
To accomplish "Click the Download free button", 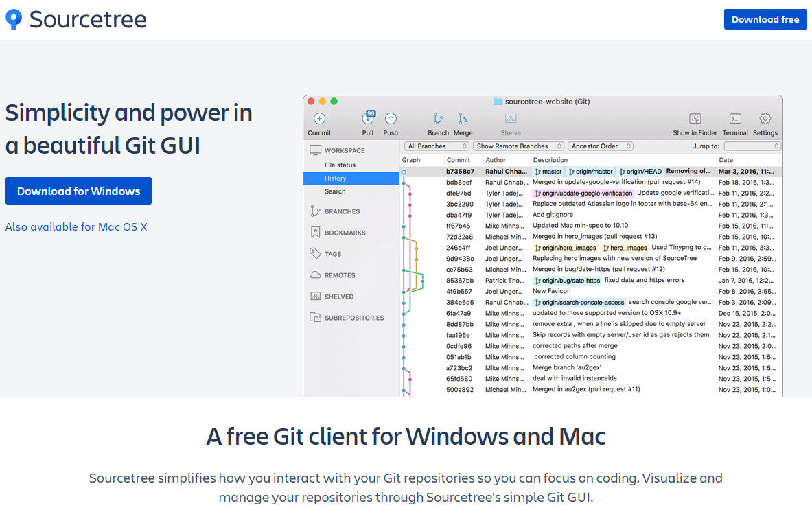I will tap(765, 19).
